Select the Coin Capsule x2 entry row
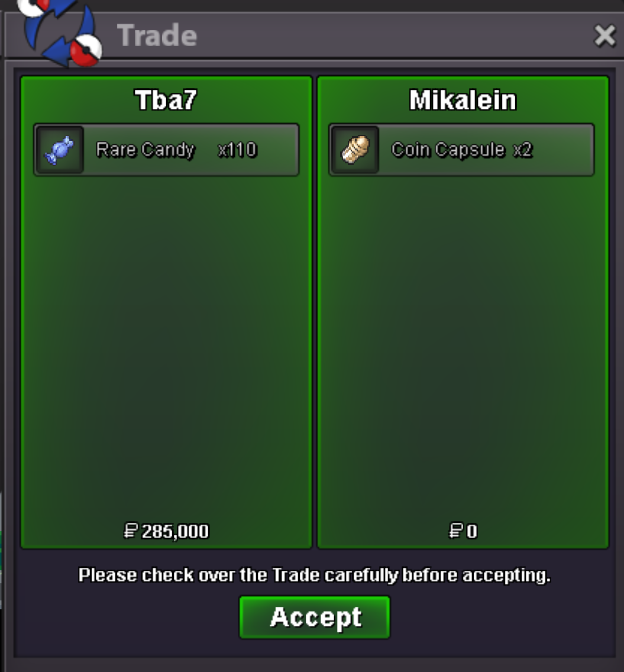The width and height of the screenshot is (624, 672). coord(461,150)
